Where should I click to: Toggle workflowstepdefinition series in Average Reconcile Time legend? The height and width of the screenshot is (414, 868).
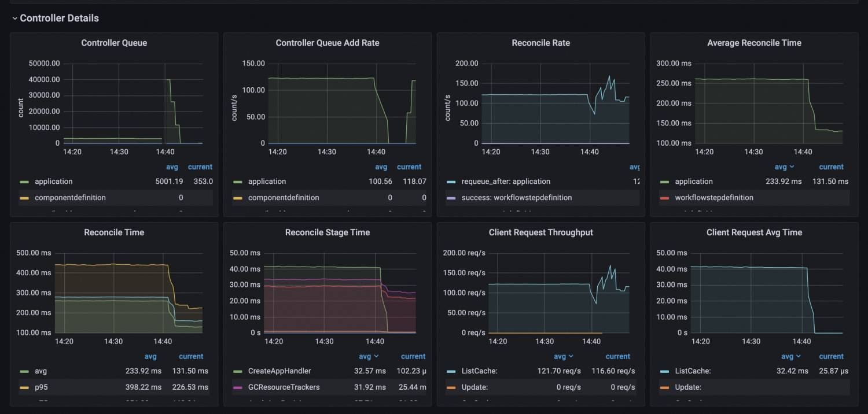point(714,198)
